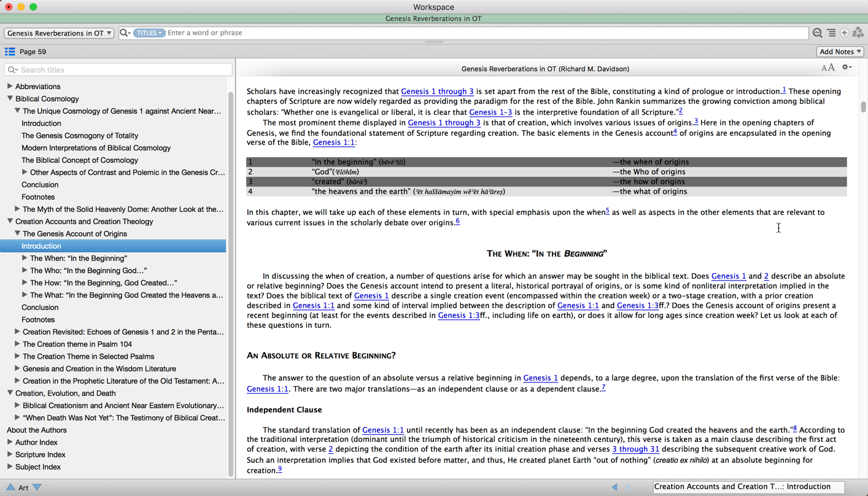Click the bottom reference field 'Creation Accounts and Creation T…'
The height and width of the screenshot is (496, 868).
pos(748,487)
